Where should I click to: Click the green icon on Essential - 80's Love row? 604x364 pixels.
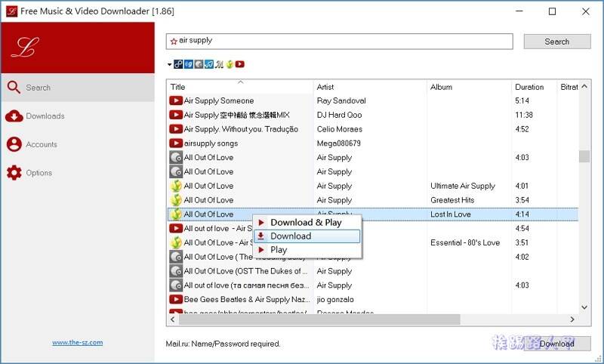pyautogui.click(x=176, y=242)
